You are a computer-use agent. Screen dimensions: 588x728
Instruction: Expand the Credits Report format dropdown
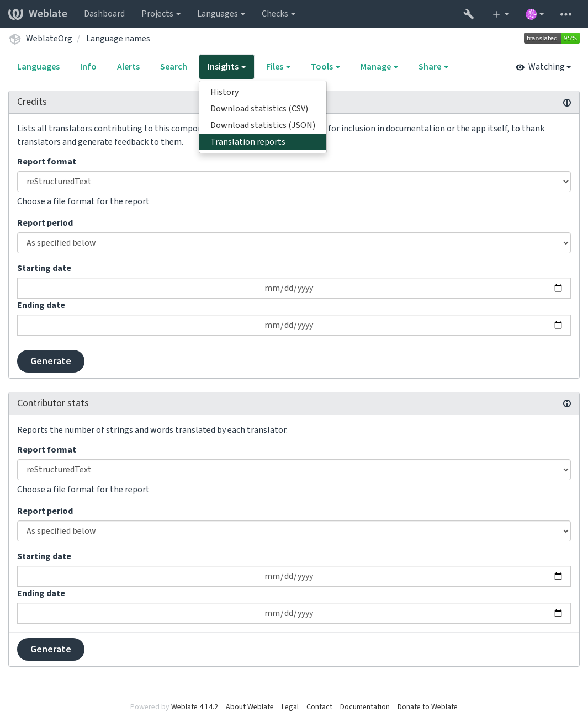click(294, 182)
